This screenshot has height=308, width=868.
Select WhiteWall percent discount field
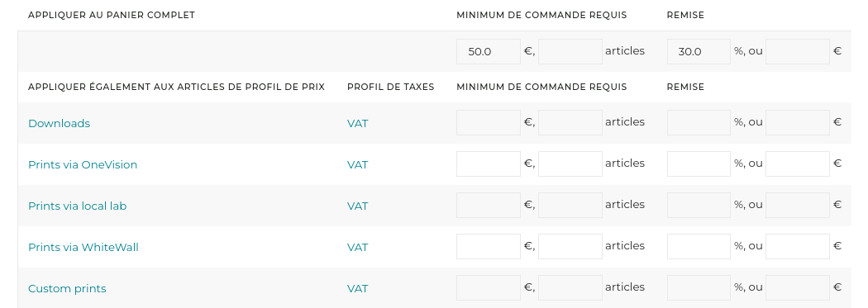[699, 246]
